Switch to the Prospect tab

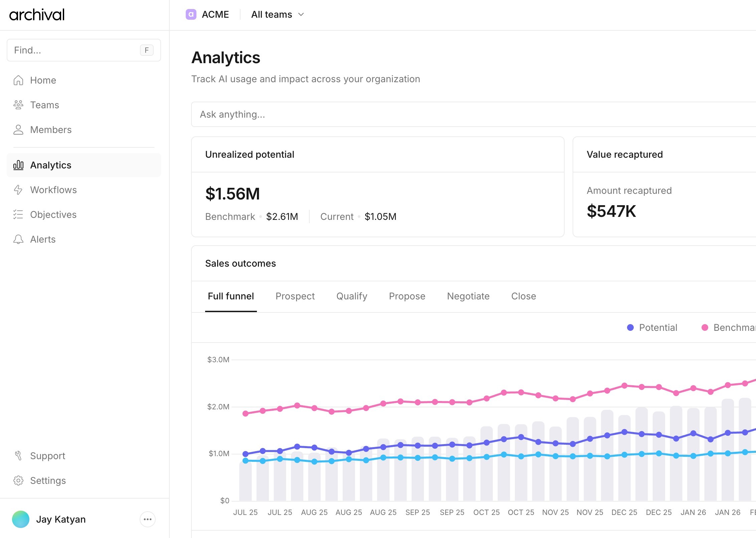click(x=295, y=296)
